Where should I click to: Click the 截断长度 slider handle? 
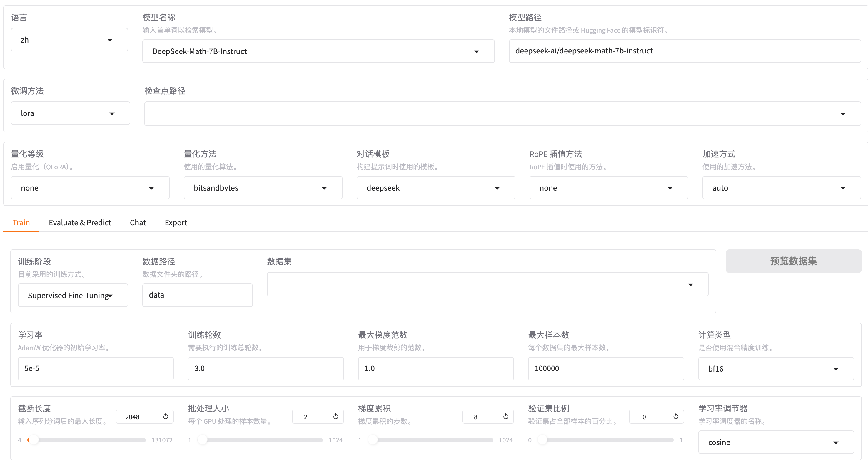point(34,440)
